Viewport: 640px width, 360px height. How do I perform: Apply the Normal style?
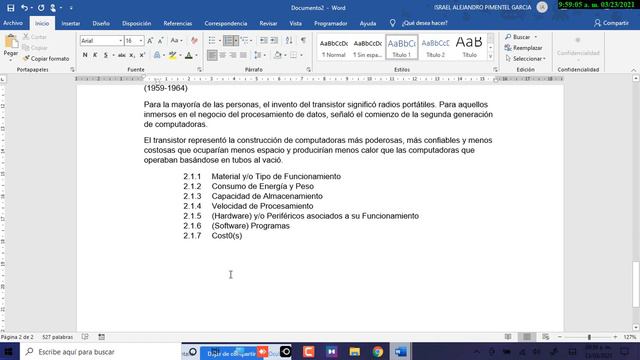pyautogui.click(x=333, y=48)
